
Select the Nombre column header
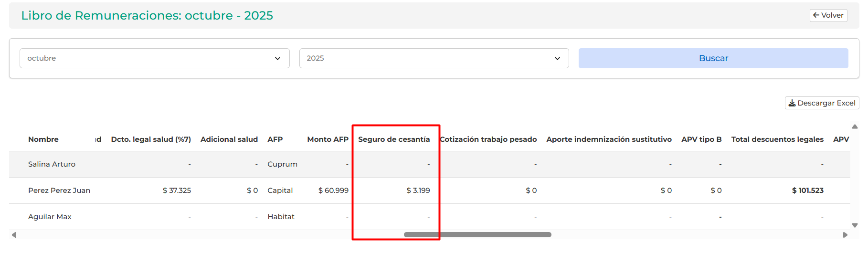(43, 139)
